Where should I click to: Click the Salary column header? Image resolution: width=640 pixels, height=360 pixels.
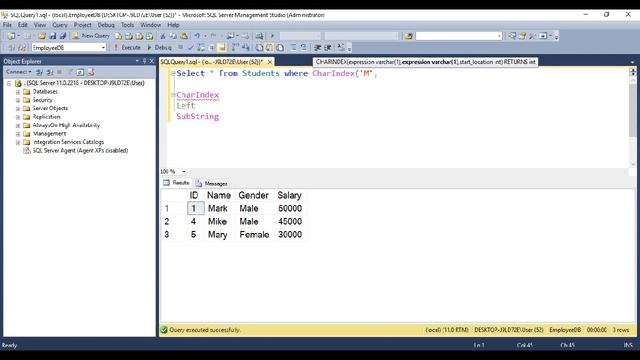pos(289,195)
